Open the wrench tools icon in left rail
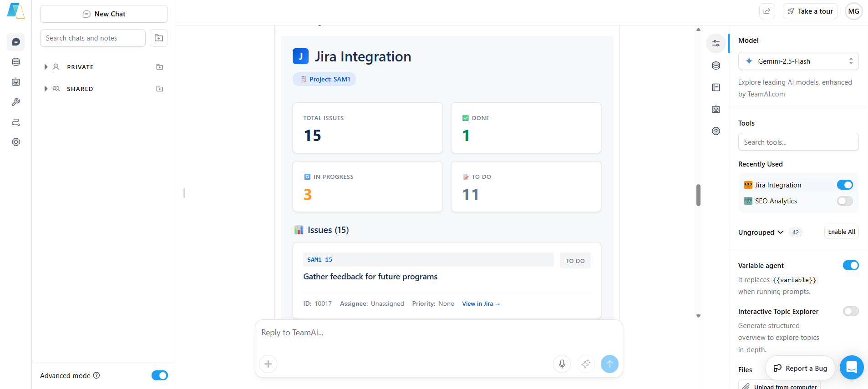868x389 pixels. click(16, 102)
